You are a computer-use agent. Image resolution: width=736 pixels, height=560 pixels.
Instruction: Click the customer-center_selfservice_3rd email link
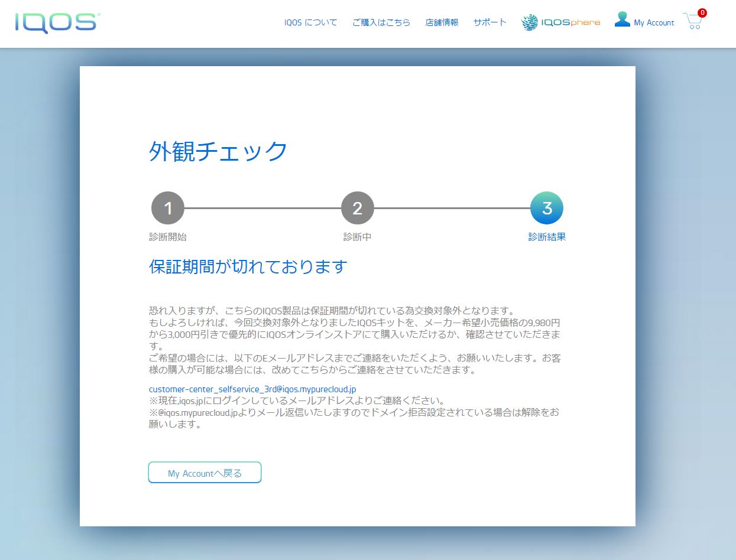252,389
